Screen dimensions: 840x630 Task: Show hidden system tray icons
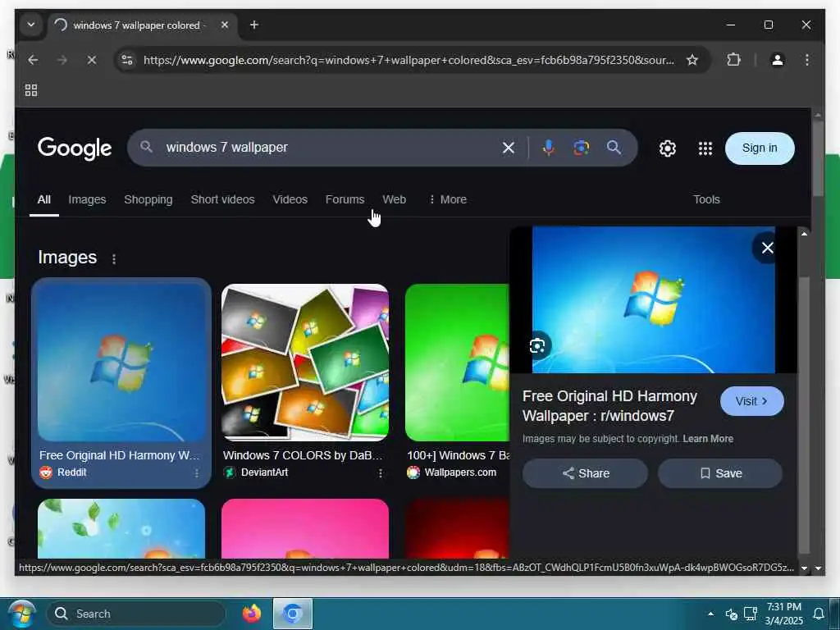(710, 614)
